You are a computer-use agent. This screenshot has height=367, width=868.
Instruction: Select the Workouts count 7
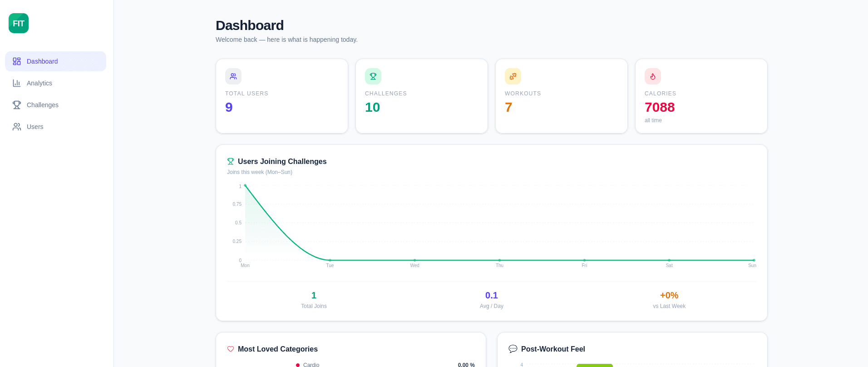point(508,107)
